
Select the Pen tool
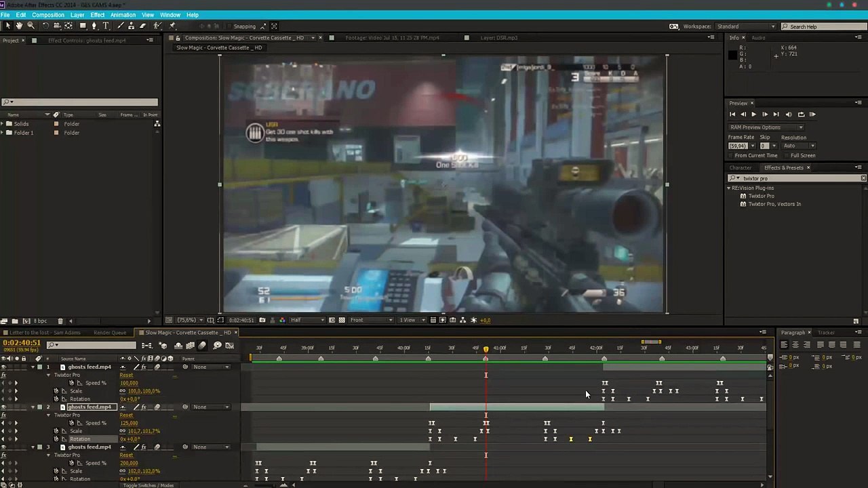click(94, 26)
